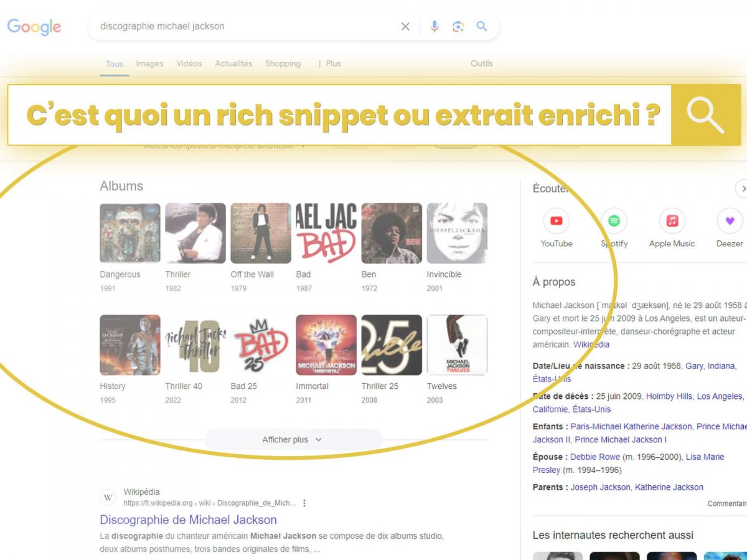Open the Thriller 1982 album cover
The image size is (747, 560).
tap(195, 233)
